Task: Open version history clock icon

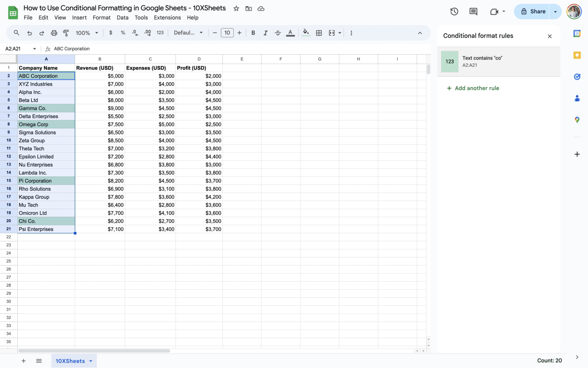Action: click(454, 11)
